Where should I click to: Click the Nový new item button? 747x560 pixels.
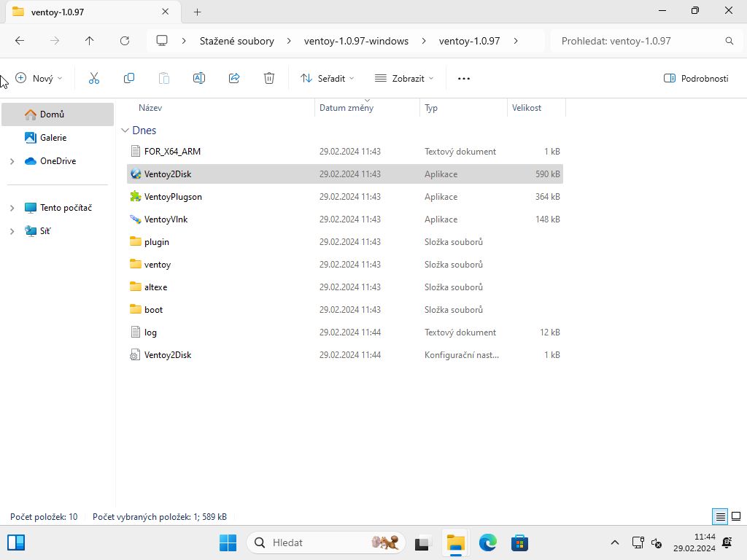pos(39,78)
